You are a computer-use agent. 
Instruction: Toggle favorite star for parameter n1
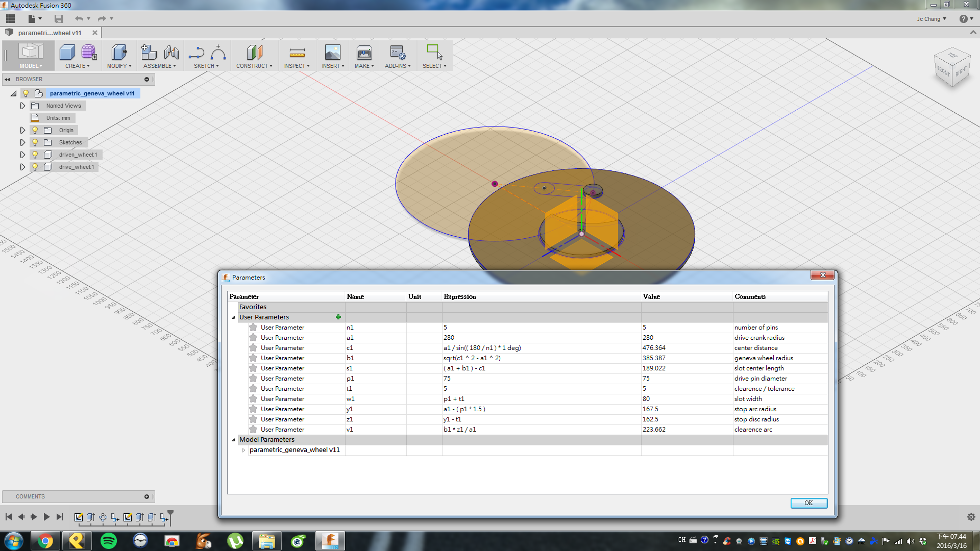coord(253,327)
